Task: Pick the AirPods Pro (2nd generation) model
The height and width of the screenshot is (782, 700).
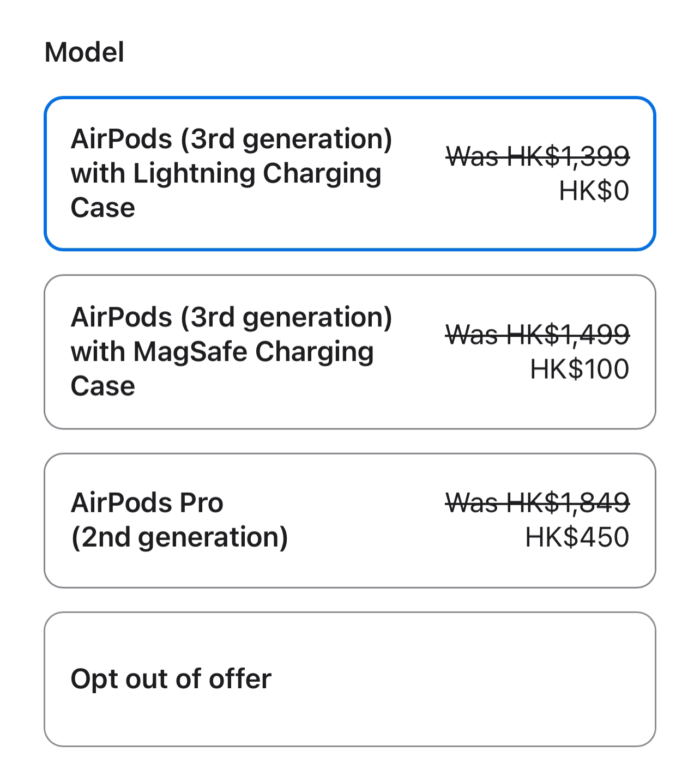Action: click(x=349, y=520)
